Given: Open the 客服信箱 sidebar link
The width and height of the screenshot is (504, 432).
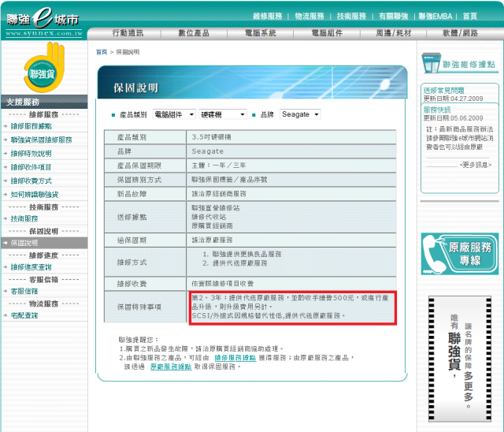Looking at the screenshot, I should [24, 291].
